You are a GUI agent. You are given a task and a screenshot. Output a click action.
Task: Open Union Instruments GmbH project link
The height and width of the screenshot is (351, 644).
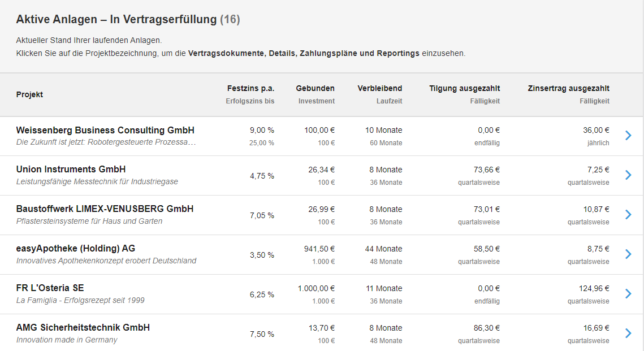click(71, 170)
